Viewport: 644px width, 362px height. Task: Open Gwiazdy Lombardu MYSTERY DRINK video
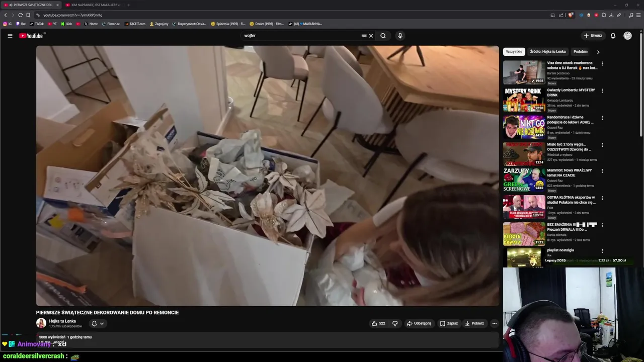point(524,100)
